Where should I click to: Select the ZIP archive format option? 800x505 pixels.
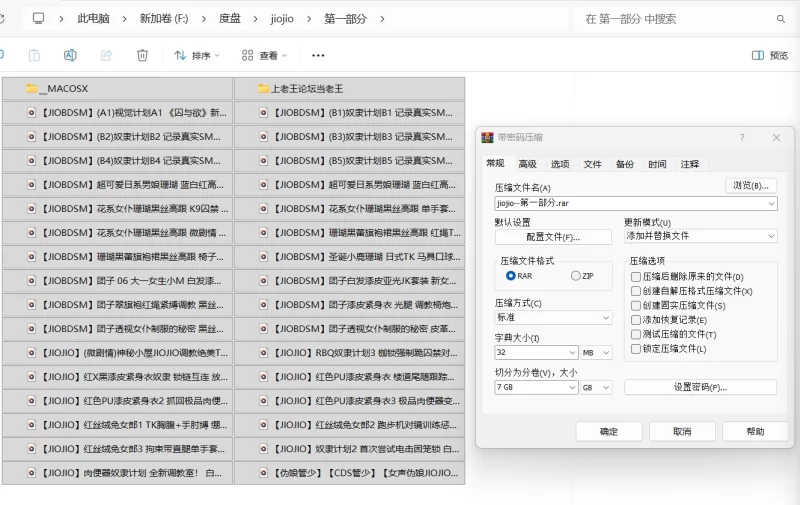[575, 276]
